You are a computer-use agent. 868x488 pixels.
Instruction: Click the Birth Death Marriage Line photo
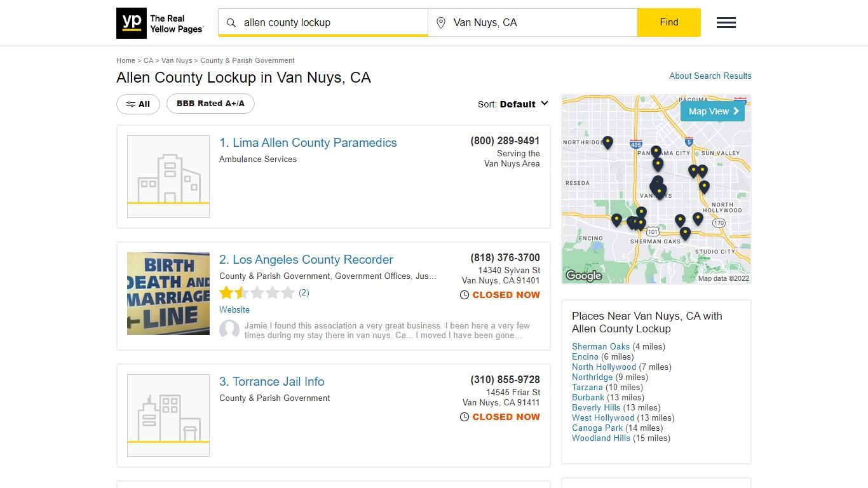(x=168, y=294)
